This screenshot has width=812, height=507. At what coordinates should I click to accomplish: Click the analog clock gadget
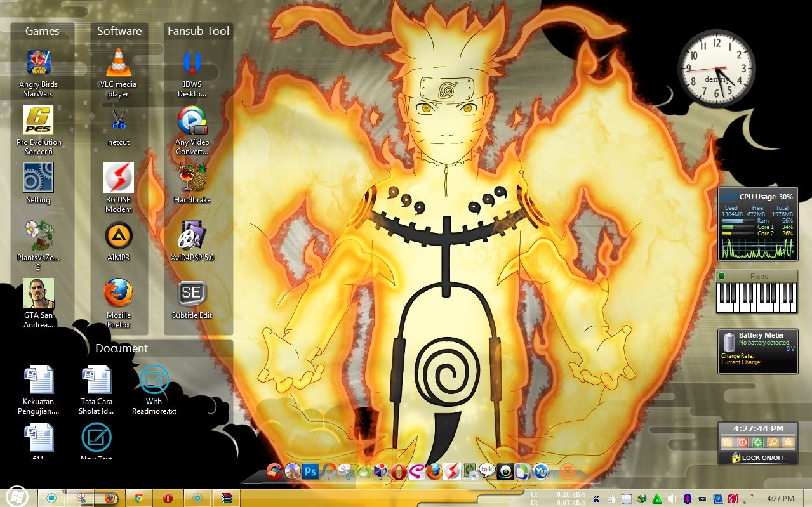pyautogui.click(x=717, y=69)
